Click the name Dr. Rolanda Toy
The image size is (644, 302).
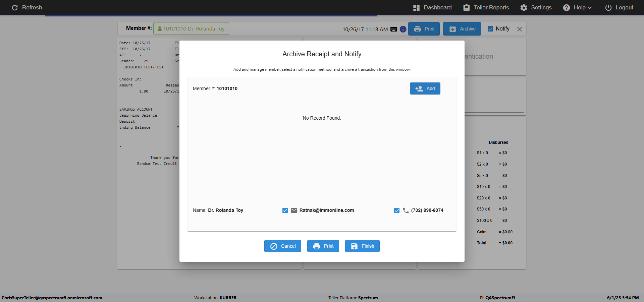point(226,210)
